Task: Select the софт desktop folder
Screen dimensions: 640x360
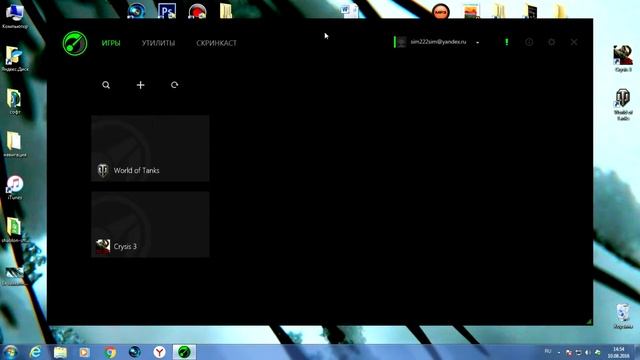Action: point(15,102)
